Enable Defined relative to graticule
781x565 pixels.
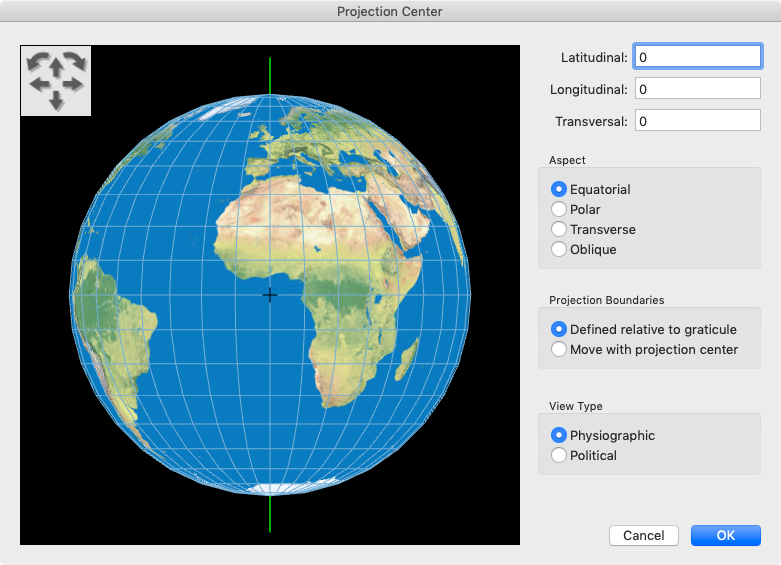point(559,329)
